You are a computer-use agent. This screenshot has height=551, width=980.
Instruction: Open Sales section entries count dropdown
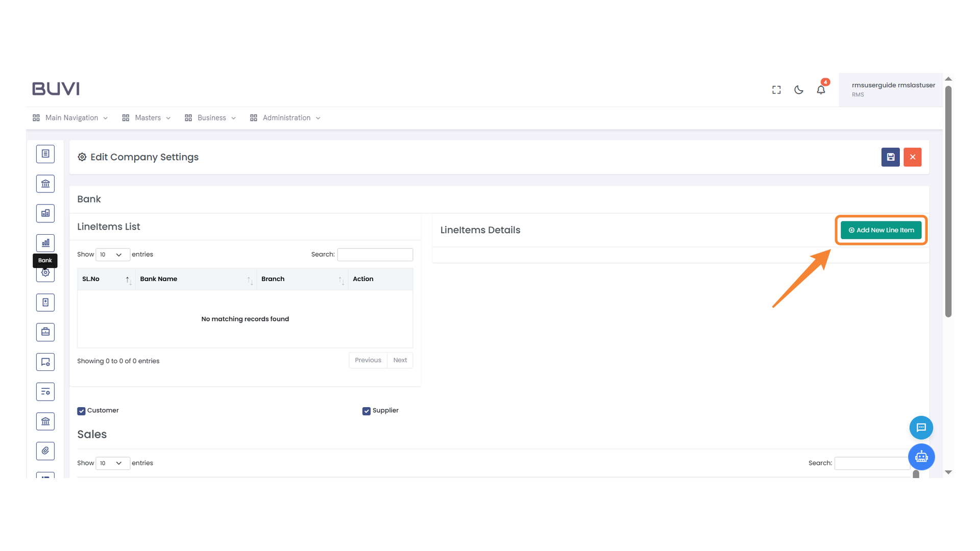[x=112, y=463]
